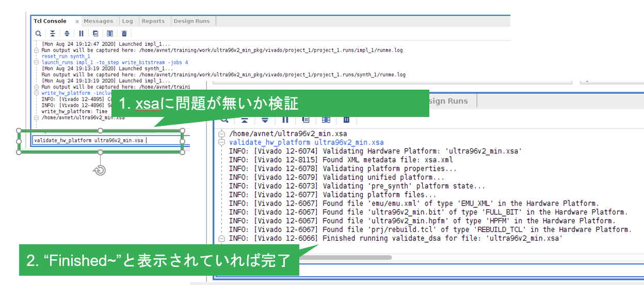Switch to the Messages tab
644x285 pixels.
(98, 21)
